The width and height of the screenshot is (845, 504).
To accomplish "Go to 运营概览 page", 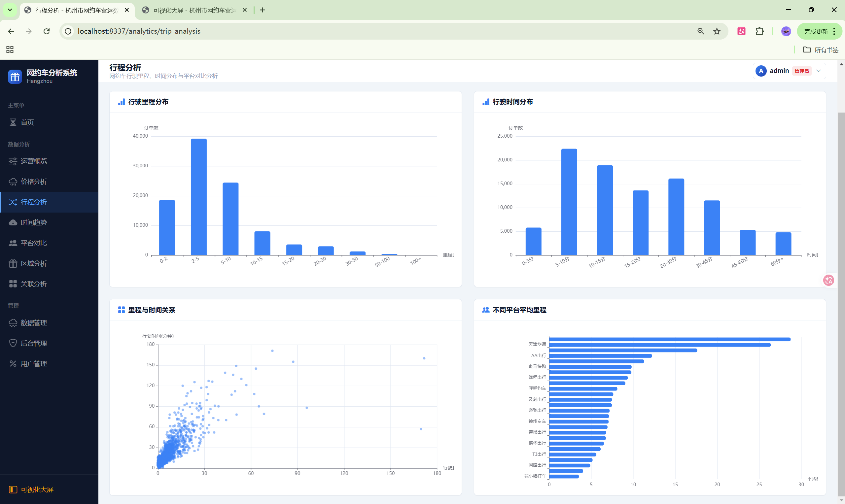I will point(33,161).
